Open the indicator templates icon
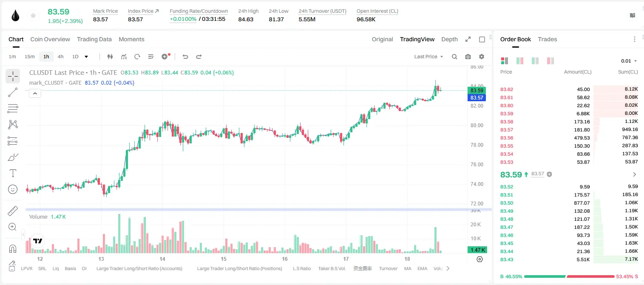644x285 pixels. [x=151, y=57]
